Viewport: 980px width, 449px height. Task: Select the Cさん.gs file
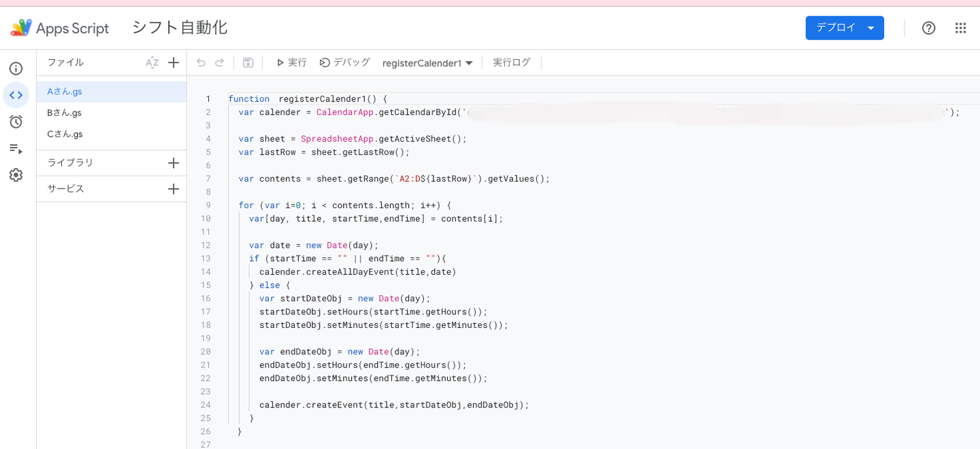[112, 135]
